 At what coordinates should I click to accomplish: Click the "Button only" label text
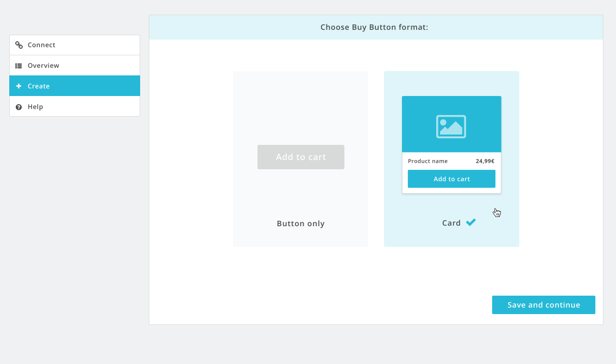[300, 223]
